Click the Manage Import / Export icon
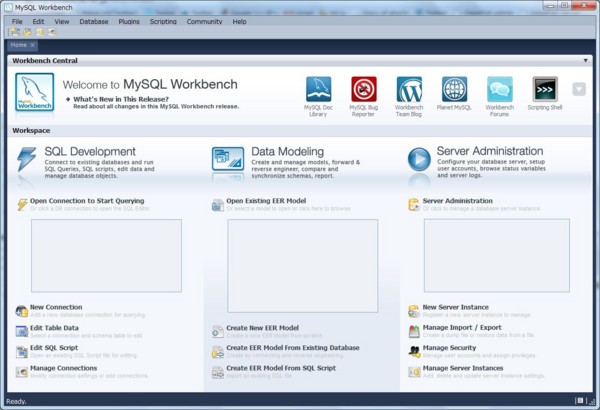 click(x=414, y=331)
